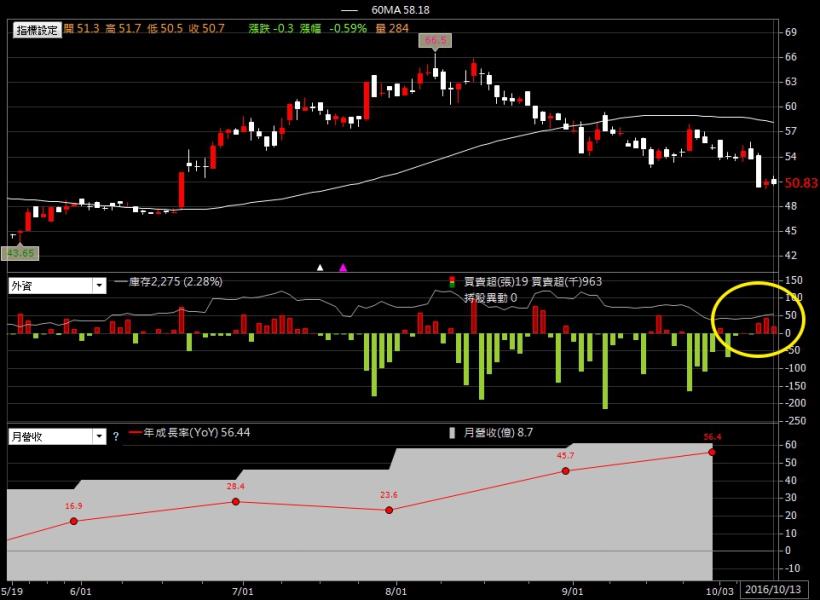Click the 量 284 volume text
Viewport: 820px width, 600px height.
[392, 28]
